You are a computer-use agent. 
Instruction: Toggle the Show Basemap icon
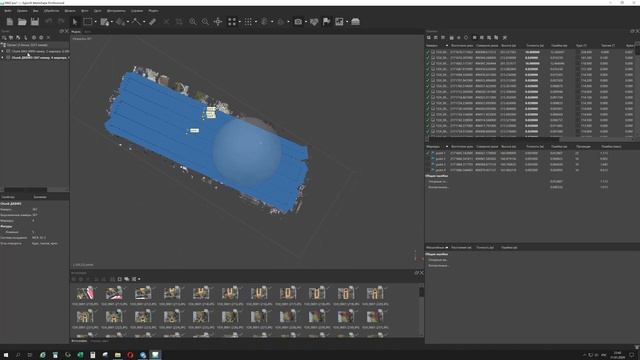(x=356, y=22)
